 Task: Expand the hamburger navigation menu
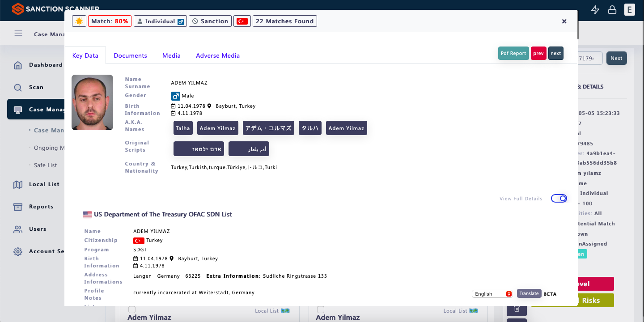(x=18, y=34)
